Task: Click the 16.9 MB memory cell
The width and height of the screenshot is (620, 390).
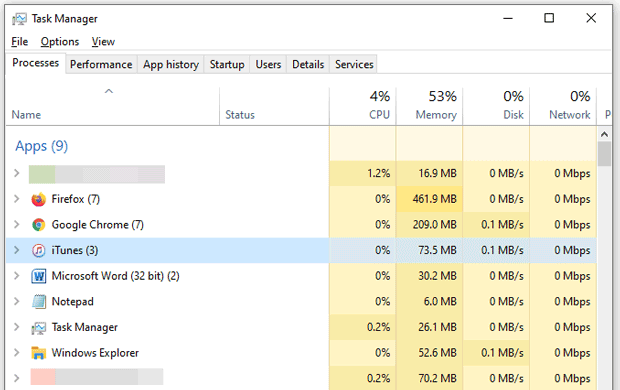Action: point(429,173)
